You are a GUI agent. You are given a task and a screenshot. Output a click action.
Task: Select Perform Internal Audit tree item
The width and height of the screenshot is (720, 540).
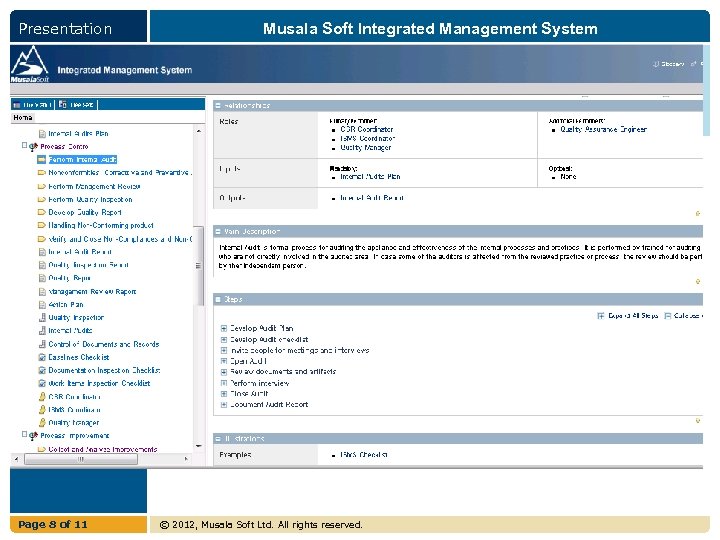[x=83, y=159]
